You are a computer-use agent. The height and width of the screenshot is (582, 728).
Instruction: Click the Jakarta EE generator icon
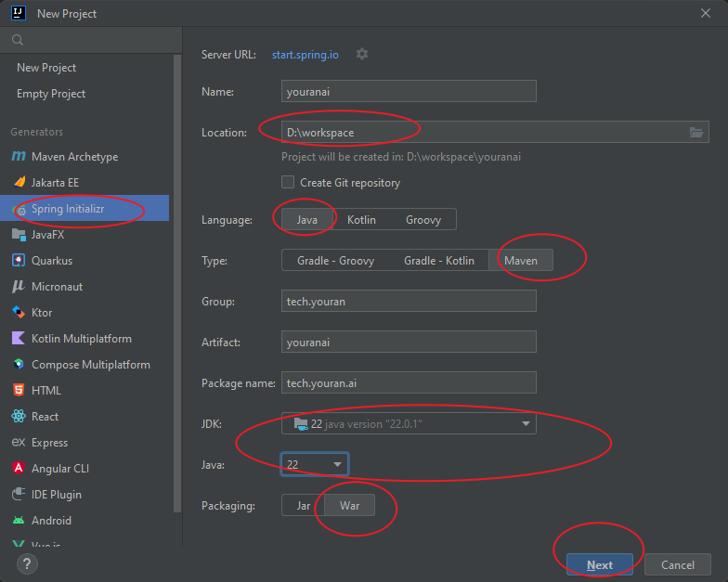19,182
